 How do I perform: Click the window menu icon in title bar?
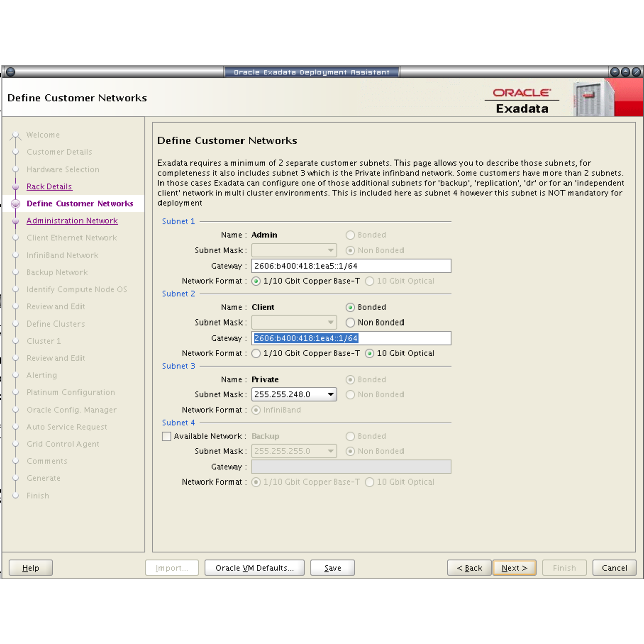click(x=10, y=72)
